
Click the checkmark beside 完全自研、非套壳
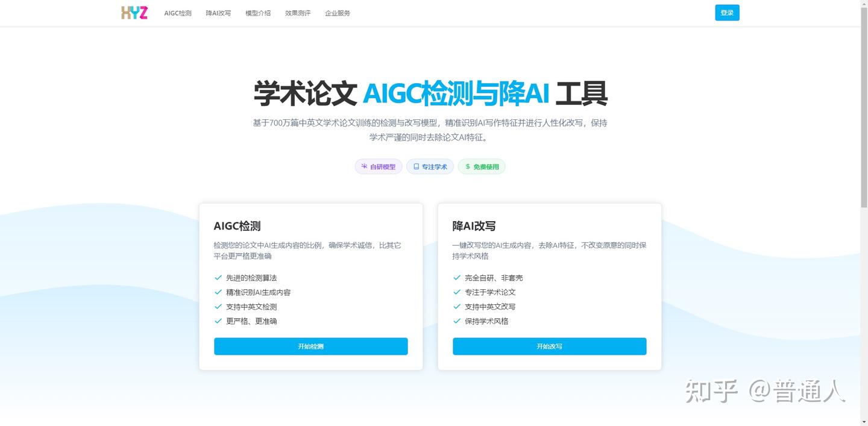tap(456, 278)
